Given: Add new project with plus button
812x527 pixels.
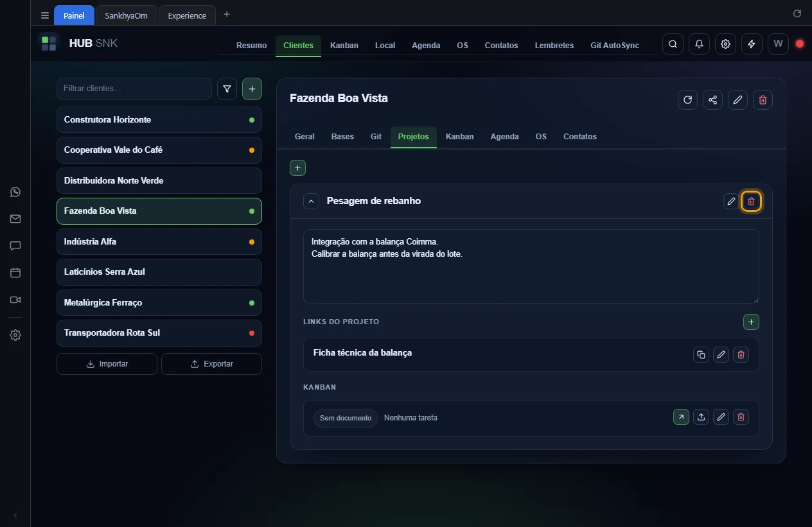Looking at the screenshot, I should (x=297, y=168).
